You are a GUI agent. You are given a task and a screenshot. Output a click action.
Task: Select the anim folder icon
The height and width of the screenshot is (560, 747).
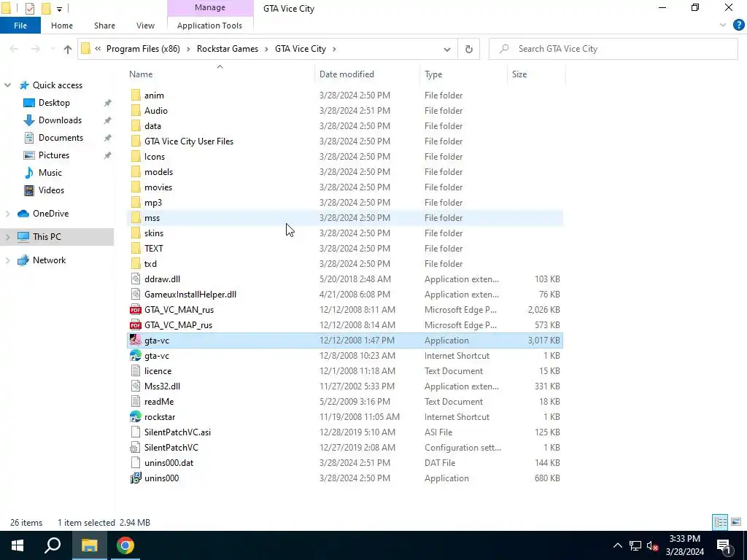(x=135, y=96)
